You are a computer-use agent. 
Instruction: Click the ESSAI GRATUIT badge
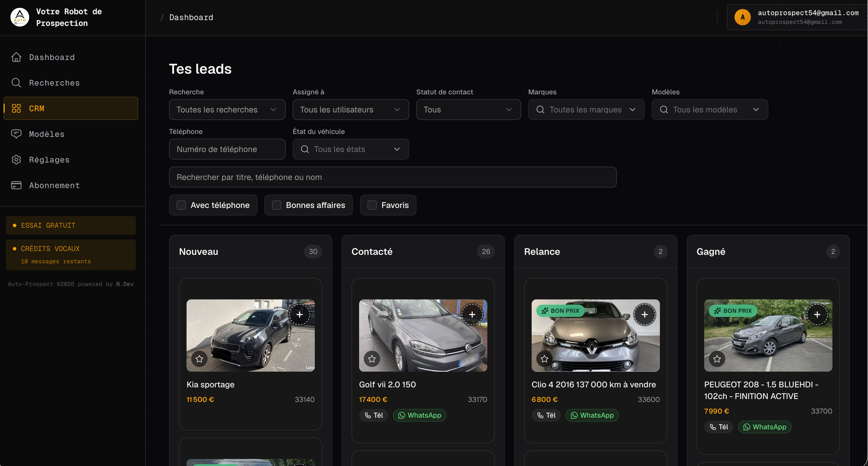pos(71,225)
